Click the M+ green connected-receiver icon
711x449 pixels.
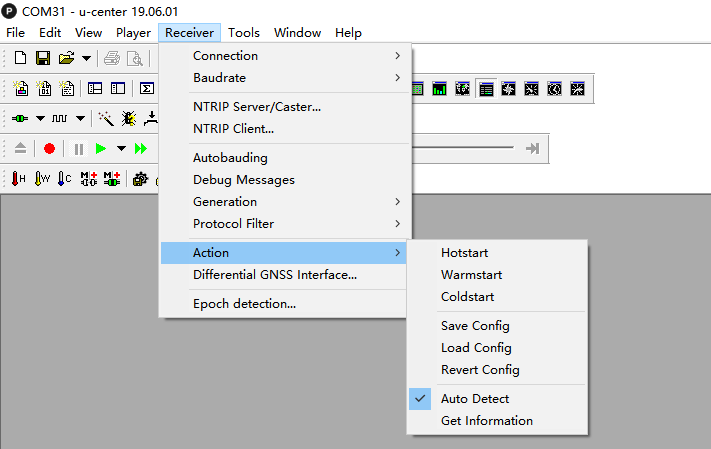[112, 179]
